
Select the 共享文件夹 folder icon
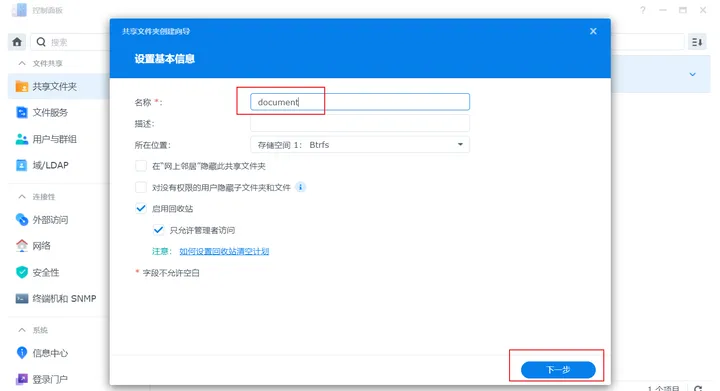tap(22, 86)
